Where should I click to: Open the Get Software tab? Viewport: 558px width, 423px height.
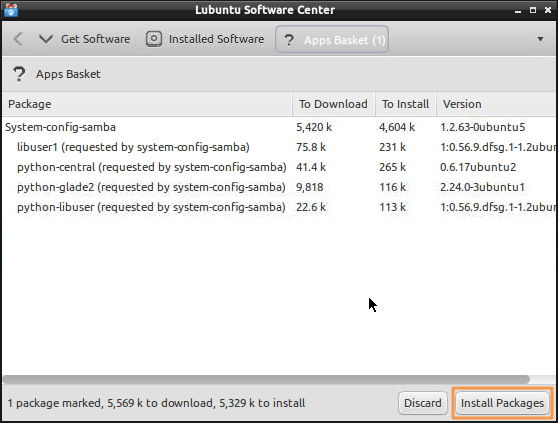point(84,39)
